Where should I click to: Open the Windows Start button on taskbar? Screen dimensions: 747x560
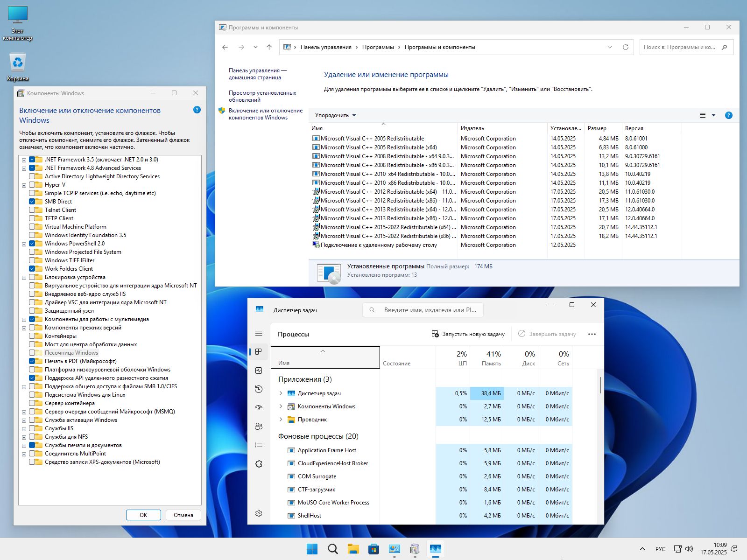[x=312, y=549]
